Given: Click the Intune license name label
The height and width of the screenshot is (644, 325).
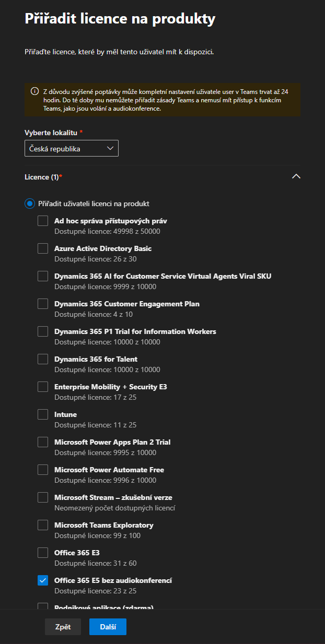Looking at the screenshot, I should pyautogui.click(x=65, y=414).
